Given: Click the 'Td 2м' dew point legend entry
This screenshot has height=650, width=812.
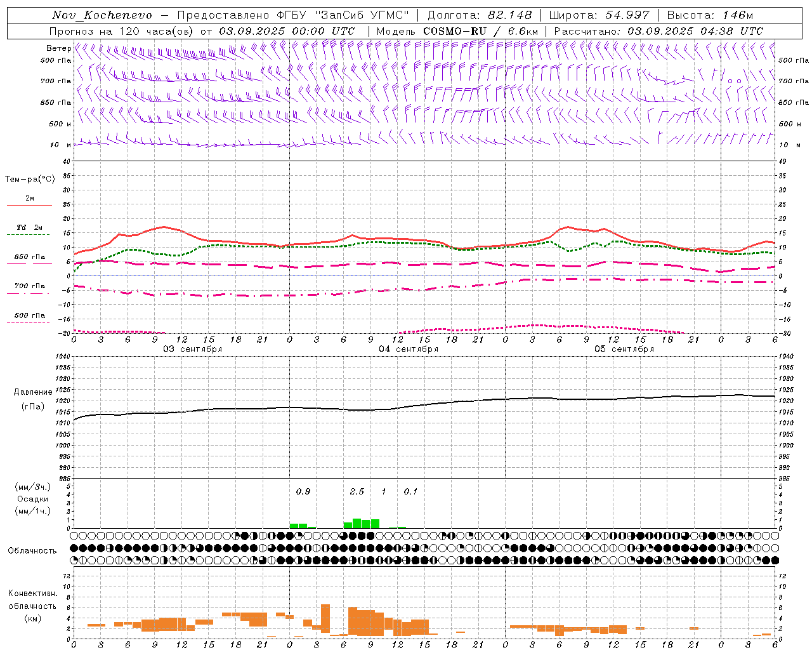Looking at the screenshot, I should [30, 227].
